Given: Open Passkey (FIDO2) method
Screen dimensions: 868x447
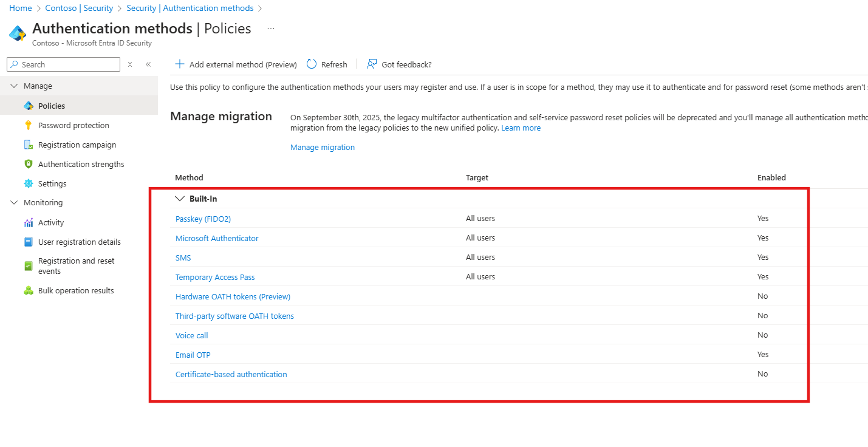Looking at the screenshot, I should click(203, 219).
